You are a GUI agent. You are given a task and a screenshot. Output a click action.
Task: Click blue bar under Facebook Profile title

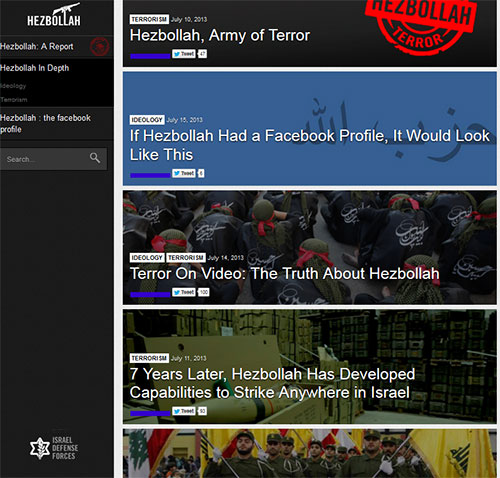[x=150, y=175]
